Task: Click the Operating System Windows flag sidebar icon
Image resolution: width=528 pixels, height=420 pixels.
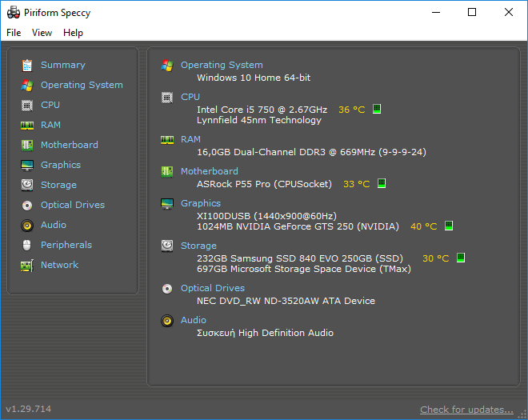Action: (27, 86)
